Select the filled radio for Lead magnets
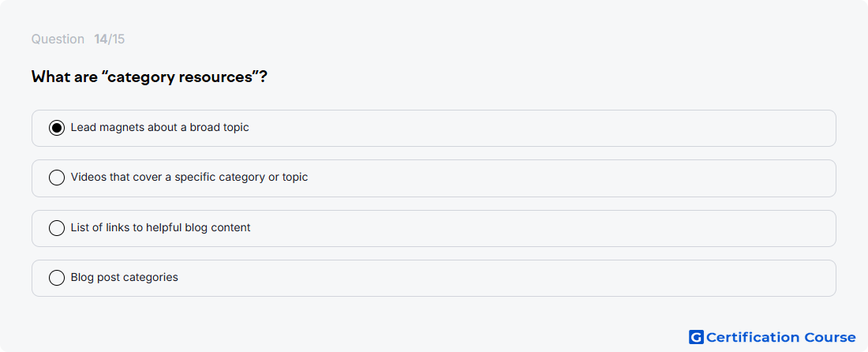Image resolution: width=868 pixels, height=352 pixels. 57,128
